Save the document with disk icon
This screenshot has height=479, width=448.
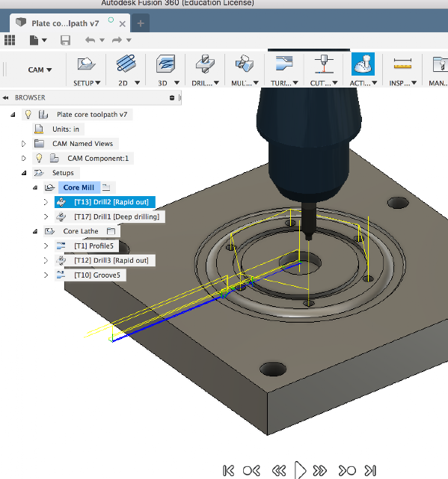coord(65,40)
